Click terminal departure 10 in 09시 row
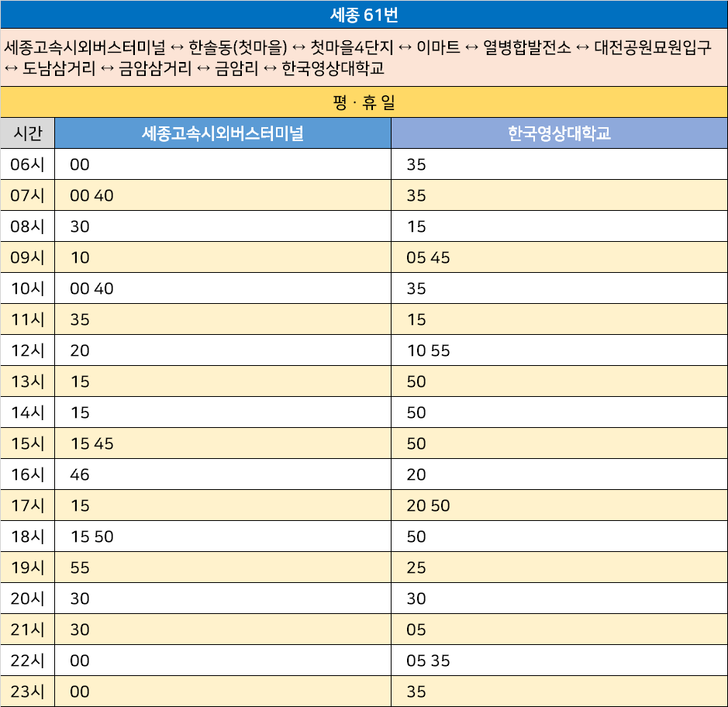 (x=79, y=257)
